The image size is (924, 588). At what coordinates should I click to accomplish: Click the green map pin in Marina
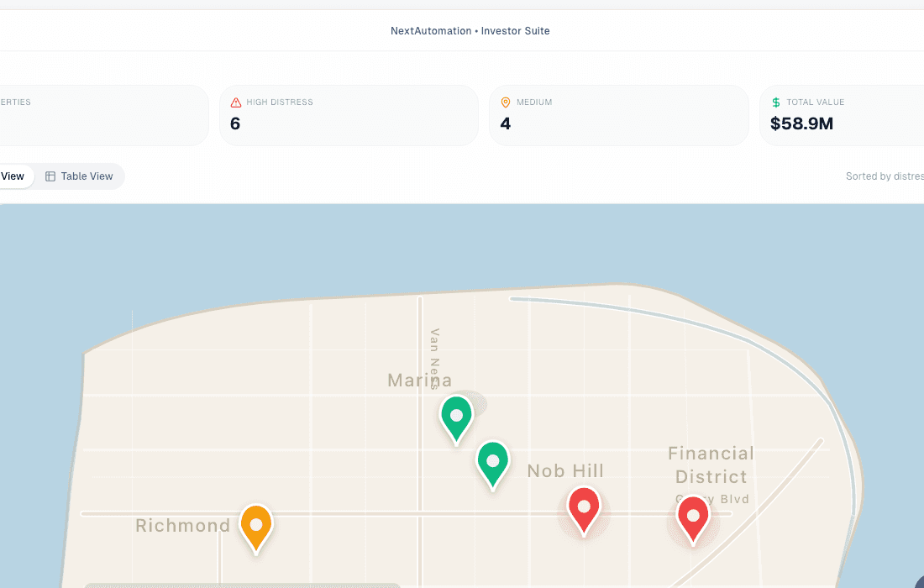pyautogui.click(x=456, y=417)
